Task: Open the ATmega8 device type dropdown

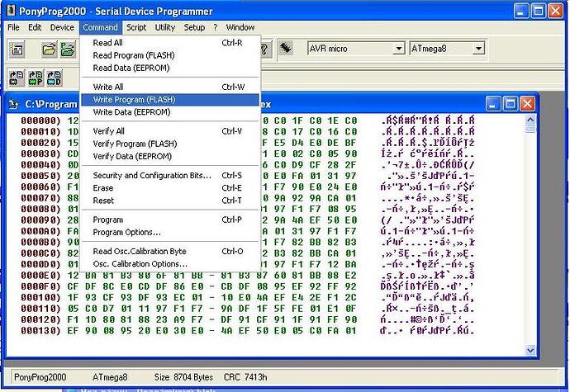Action: pyautogui.click(x=479, y=49)
